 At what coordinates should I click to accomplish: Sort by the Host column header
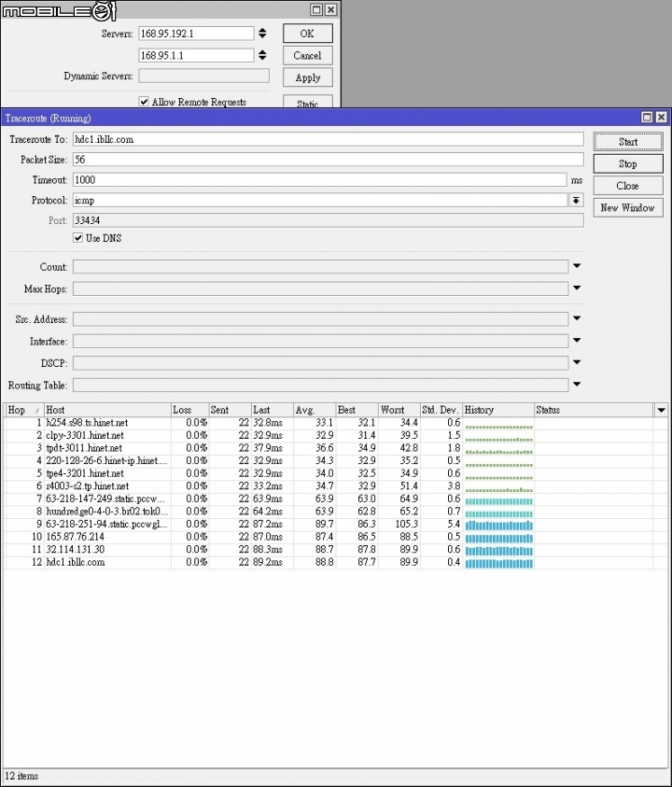tap(107, 410)
